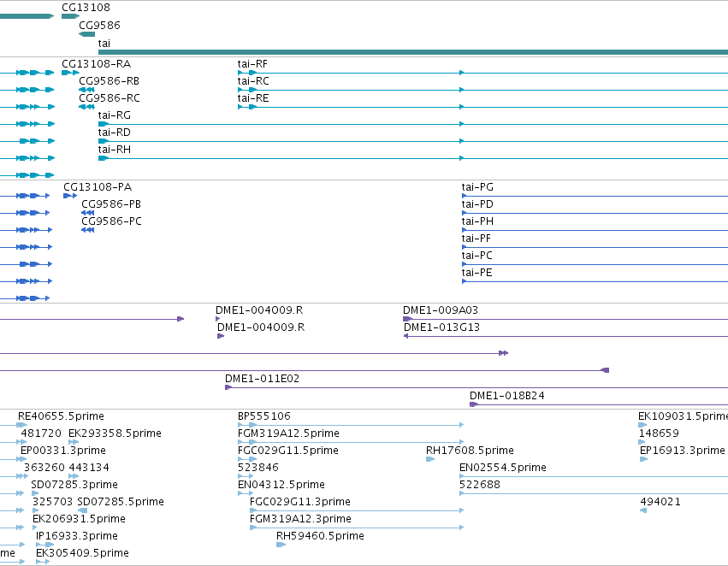The height and width of the screenshot is (566, 728).
Task: Select the SD07285.5prime EST
Action: point(121,502)
